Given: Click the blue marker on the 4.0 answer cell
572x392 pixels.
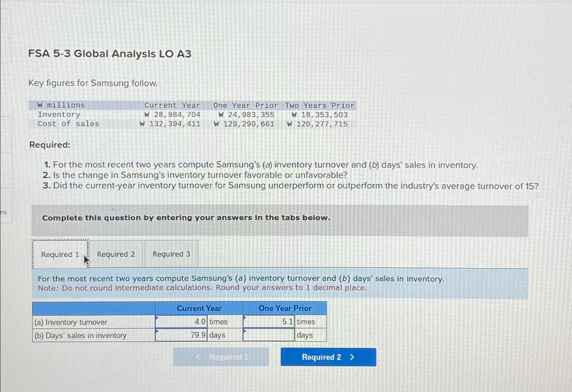Looking at the screenshot, I should coord(157,318).
